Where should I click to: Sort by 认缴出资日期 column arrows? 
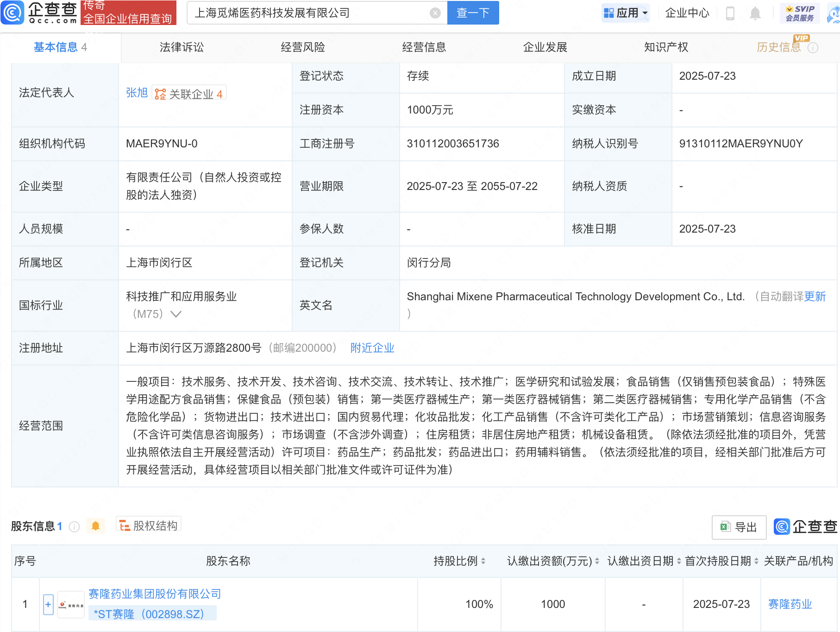pyautogui.click(x=679, y=561)
